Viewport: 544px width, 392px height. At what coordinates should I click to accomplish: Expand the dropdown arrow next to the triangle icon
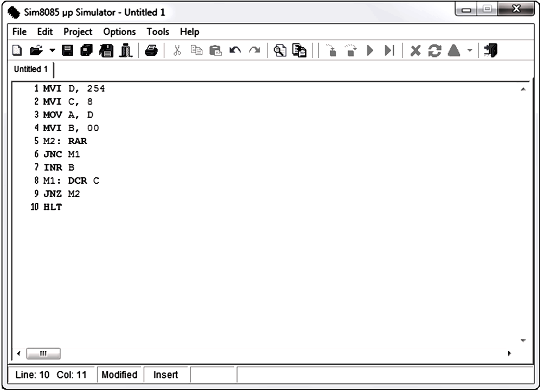click(470, 50)
